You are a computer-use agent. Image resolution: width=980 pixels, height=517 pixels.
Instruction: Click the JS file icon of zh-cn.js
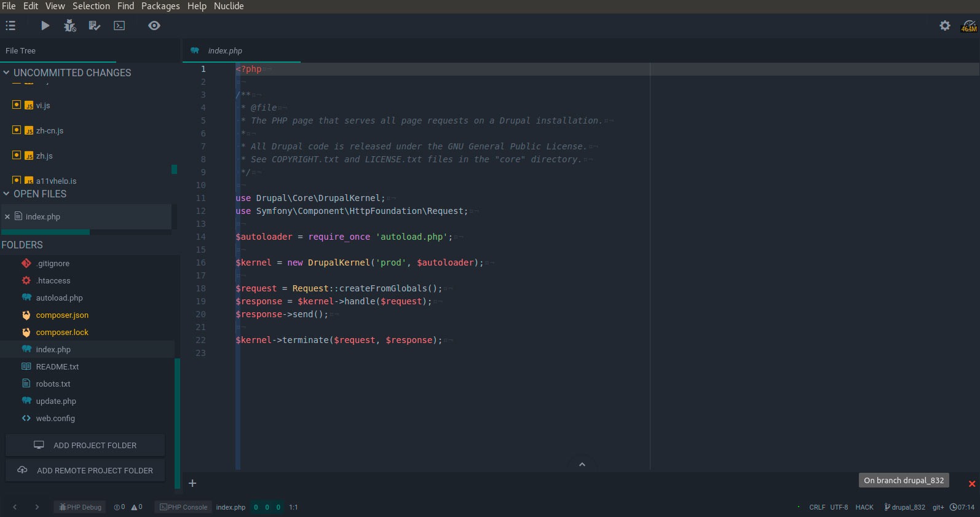tap(29, 131)
